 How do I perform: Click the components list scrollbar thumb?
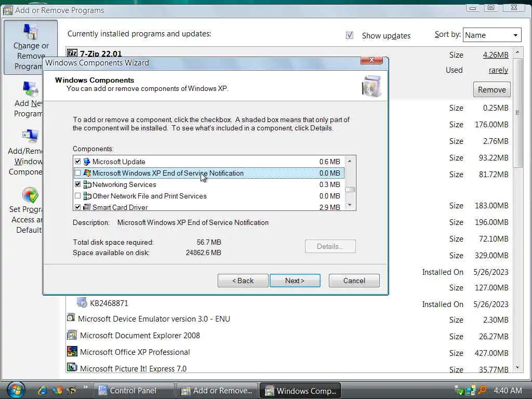tap(350, 190)
